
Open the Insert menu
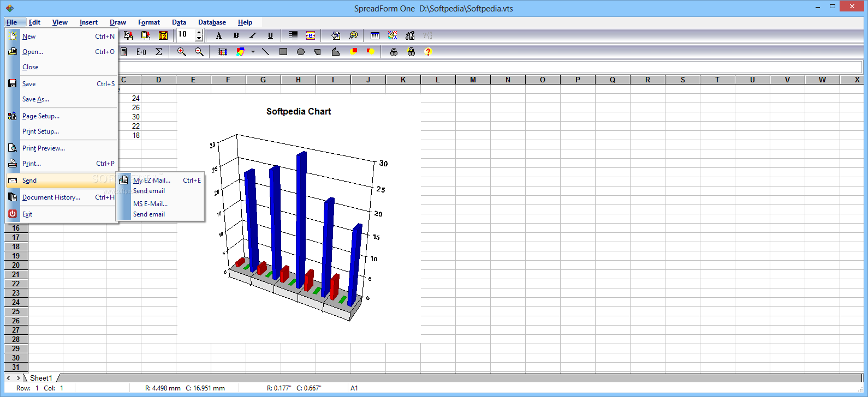tap(88, 22)
